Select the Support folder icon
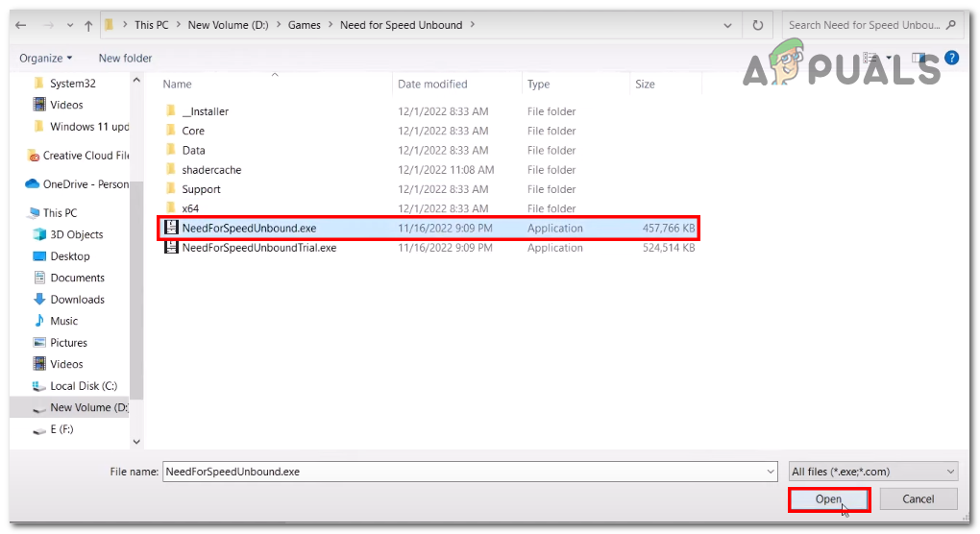This screenshot has width=980, height=534. point(171,188)
